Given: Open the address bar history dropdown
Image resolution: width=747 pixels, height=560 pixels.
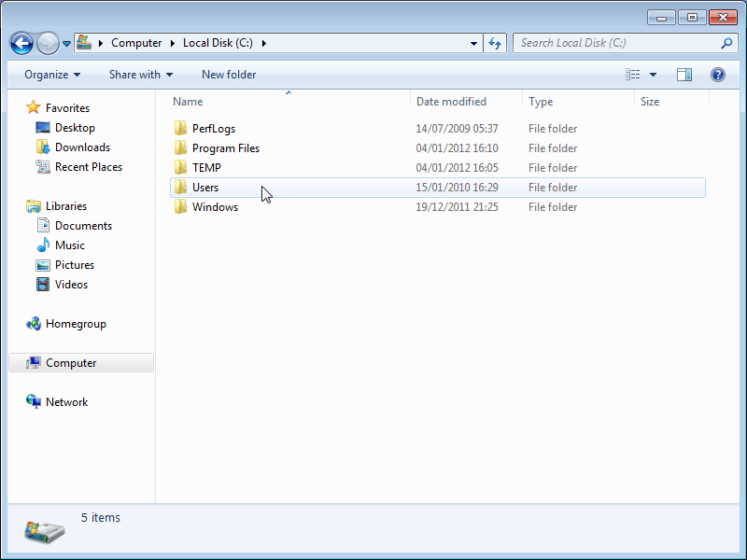Looking at the screenshot, I should [x=473, y=43].
